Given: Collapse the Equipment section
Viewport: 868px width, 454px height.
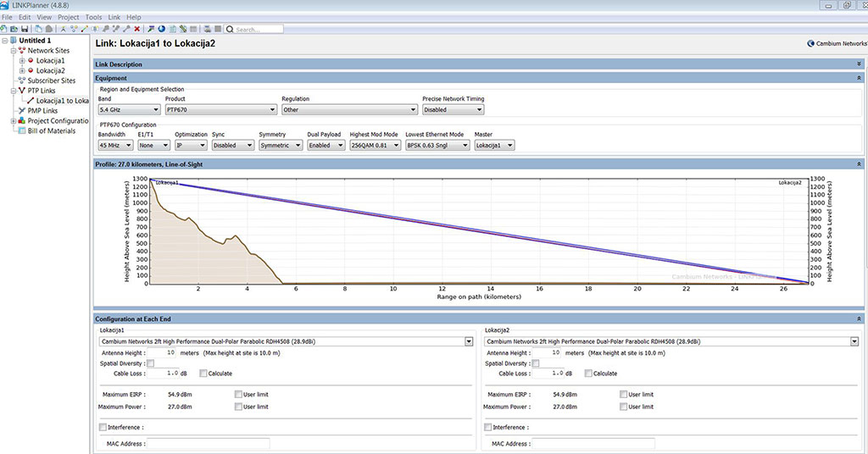Looking at the screenshot, I should point(859,78).
